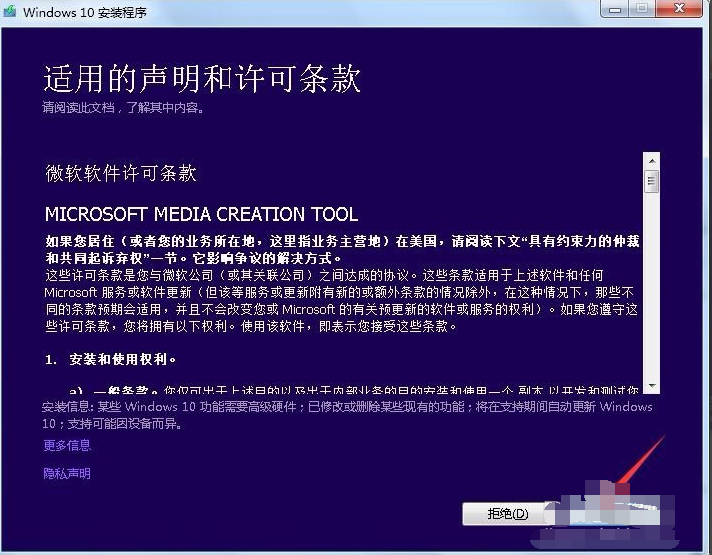Click the maximize button in title bar
The width and height of the screenshot is (712, 555).
pyautogui.click(x=642, y=9)
